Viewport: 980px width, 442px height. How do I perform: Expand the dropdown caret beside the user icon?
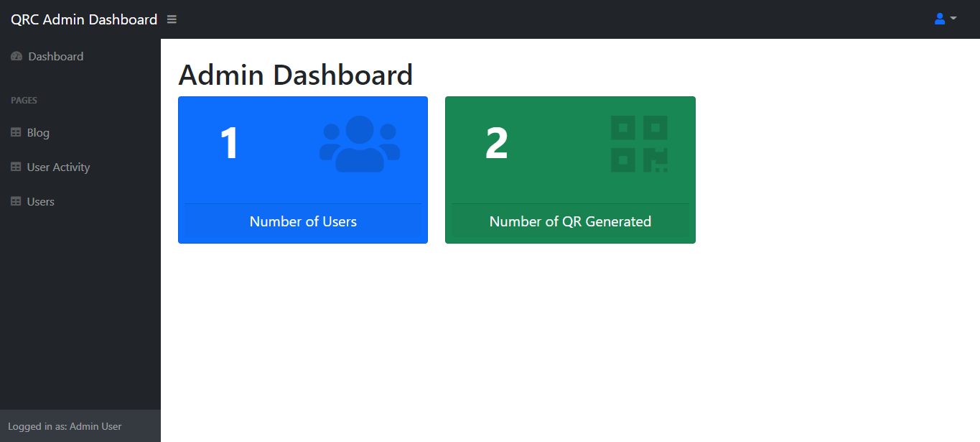tap(953, 19)
